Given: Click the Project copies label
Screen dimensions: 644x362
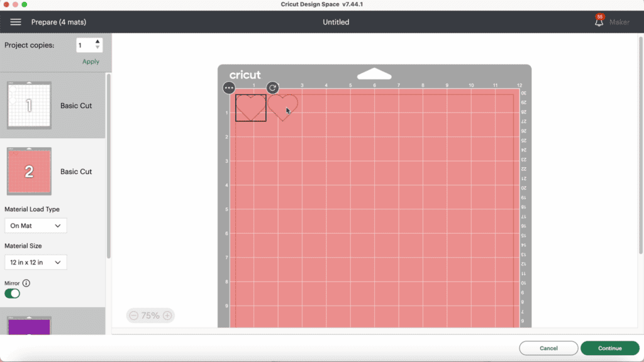Looking at the screenshot, I should (x=29, y=45).
